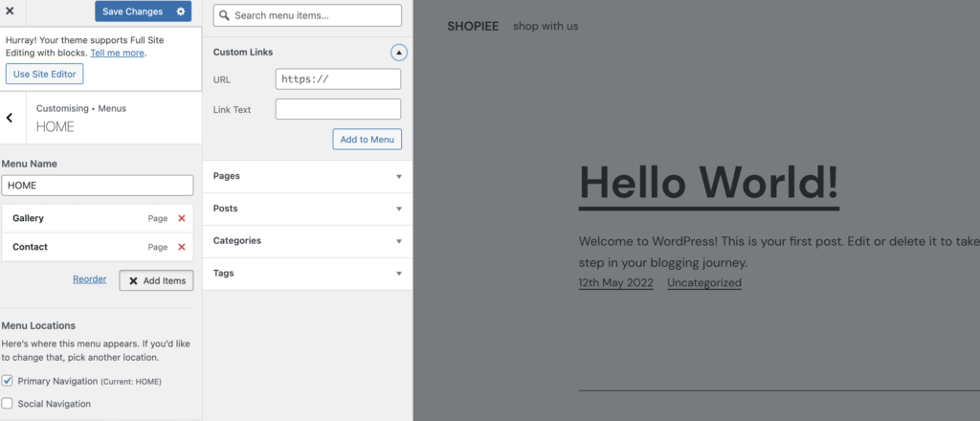This screenshot has height=421, width=980.
Task: Collapse the Custom Links section
Action: [399, 53]
